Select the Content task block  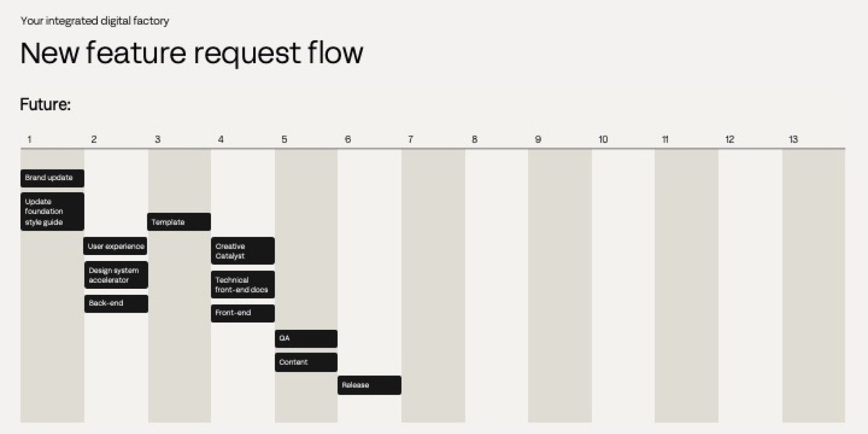click(x=306, y=362)
